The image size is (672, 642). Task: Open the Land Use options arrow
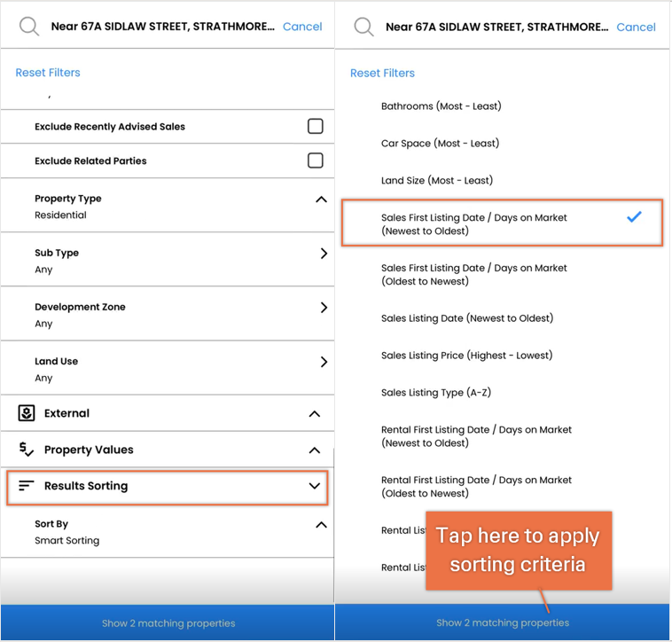point(324,362)
